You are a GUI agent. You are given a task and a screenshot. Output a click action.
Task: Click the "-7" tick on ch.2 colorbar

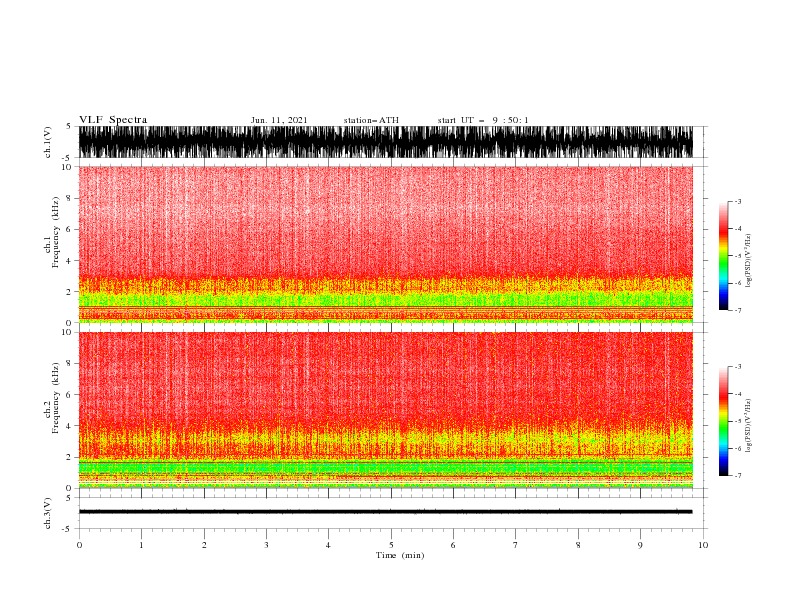point(737,476)
